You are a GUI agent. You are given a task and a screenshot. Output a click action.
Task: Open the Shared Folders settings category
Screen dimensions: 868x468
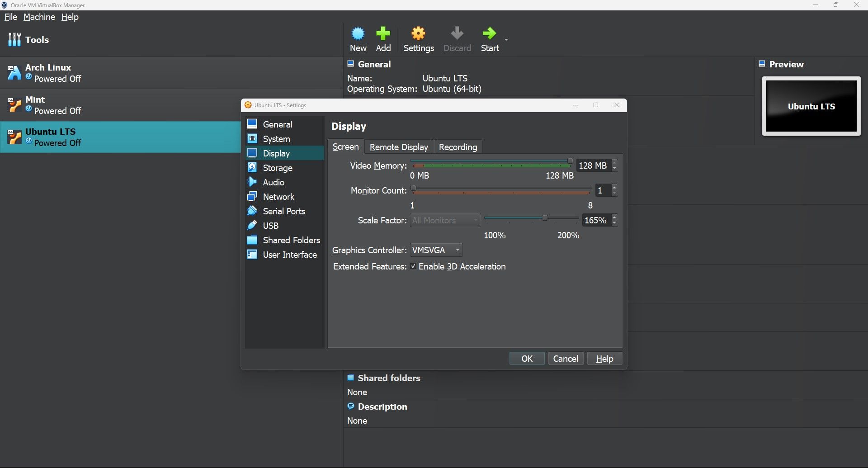pos(291,240)
